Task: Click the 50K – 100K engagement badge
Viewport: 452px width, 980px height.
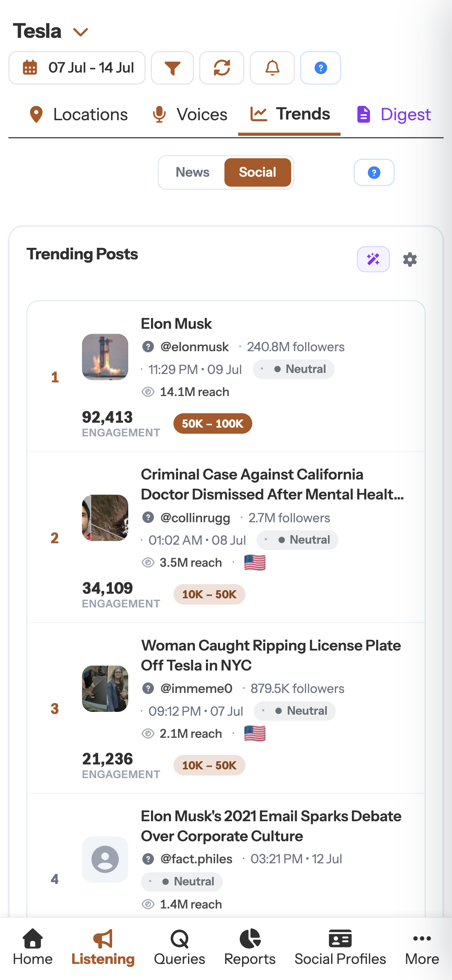Action: point(213,423)
